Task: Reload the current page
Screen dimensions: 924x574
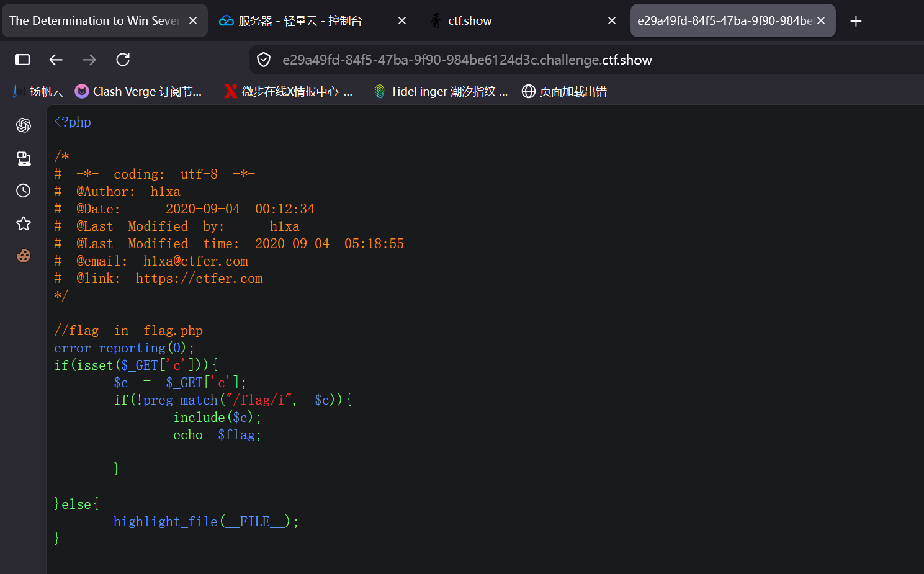Action: [x=123, y=60]
